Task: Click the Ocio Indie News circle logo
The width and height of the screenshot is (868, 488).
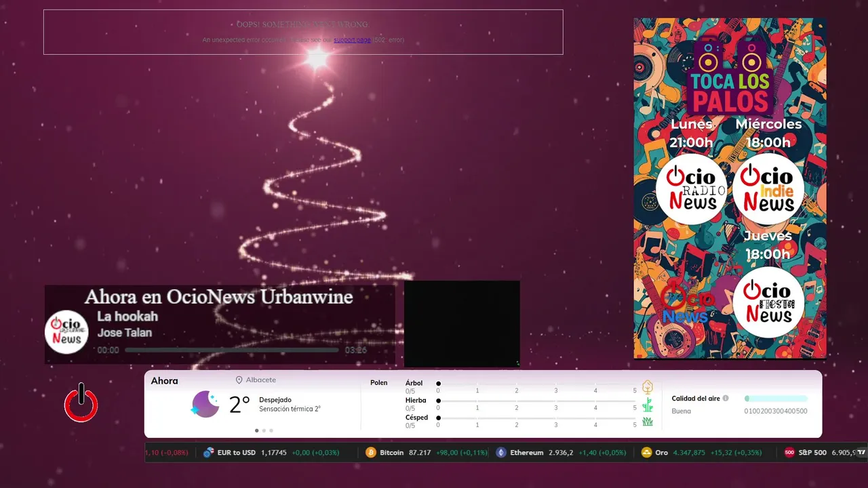Action: tap(768, 189)
